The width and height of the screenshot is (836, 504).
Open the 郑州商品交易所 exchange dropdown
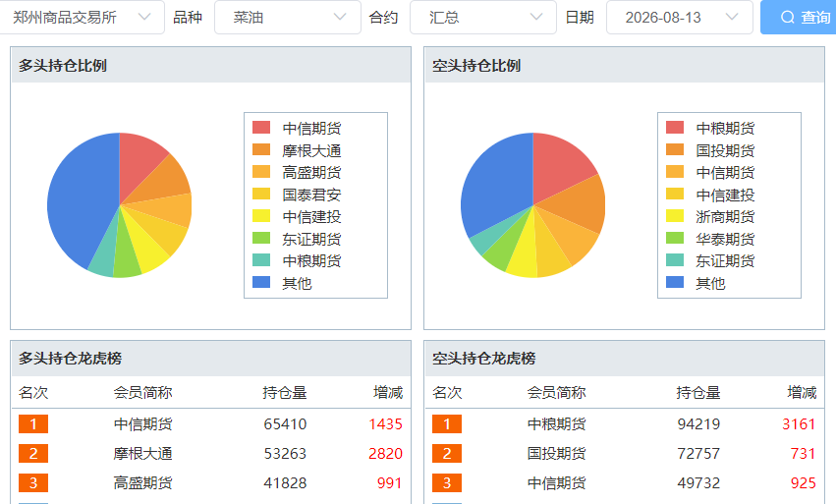click(81, 18)
